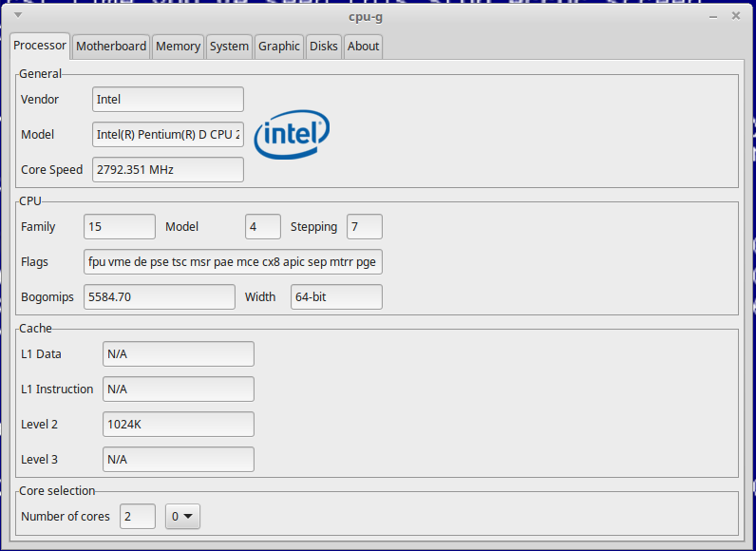Click the Family field showing 15
The image size is (756, 551).
tap(120, 226)
